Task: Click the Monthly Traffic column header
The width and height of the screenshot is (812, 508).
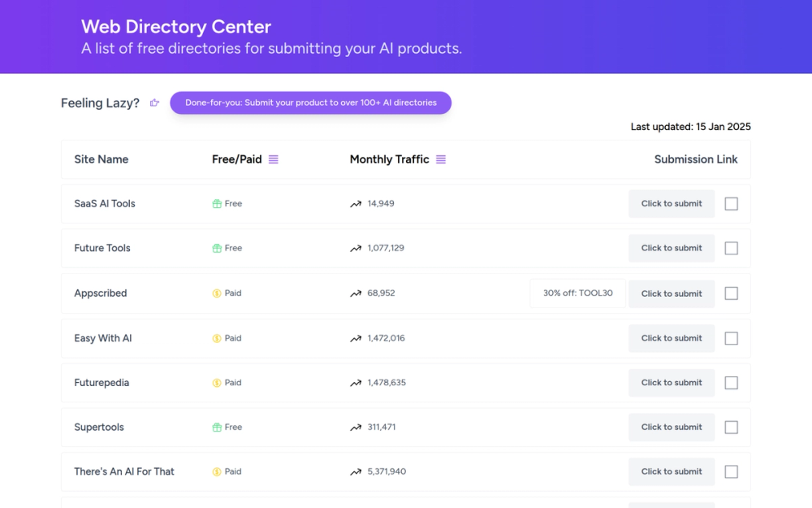Action: (390, 159)
